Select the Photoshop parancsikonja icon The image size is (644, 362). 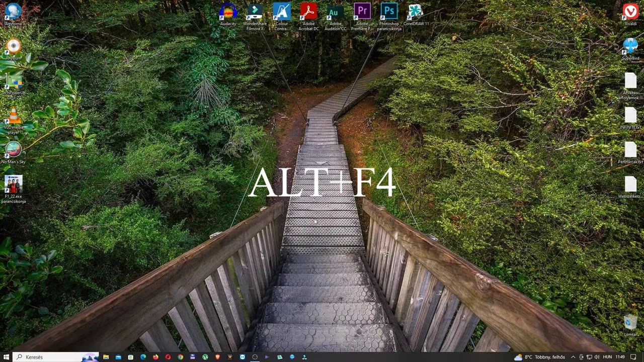tap(389, 17)
